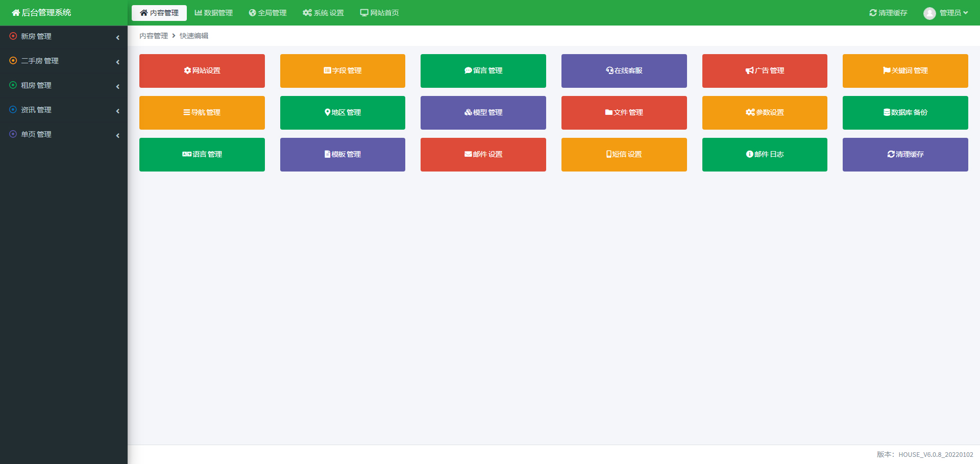
Task: Click the 后台管理系统 logo link
Action: (x=41, y=13)
